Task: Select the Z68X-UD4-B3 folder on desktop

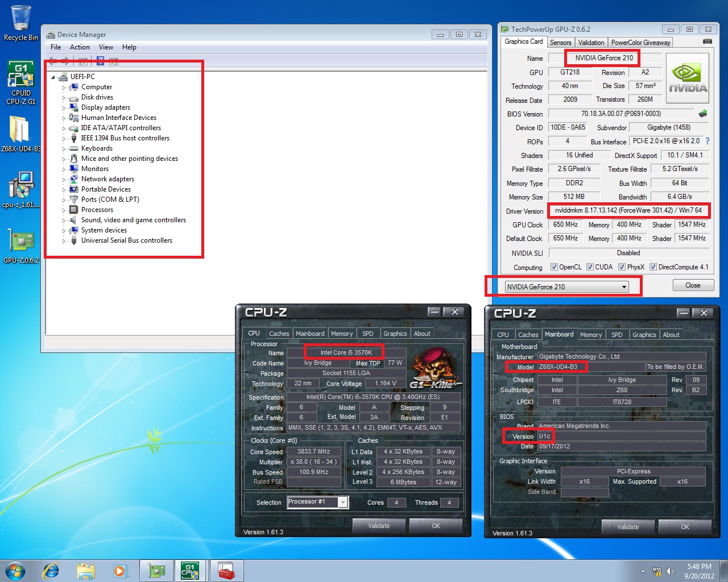Action: [20, 134]
